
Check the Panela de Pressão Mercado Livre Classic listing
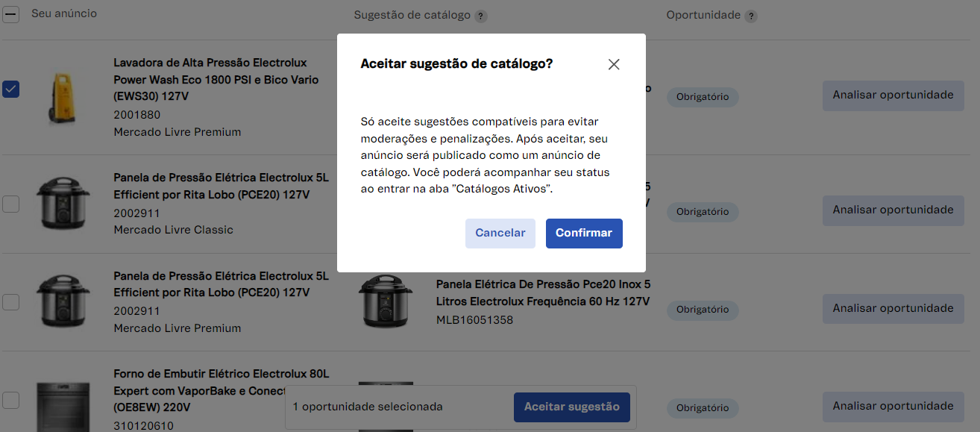tap(10, 204)
